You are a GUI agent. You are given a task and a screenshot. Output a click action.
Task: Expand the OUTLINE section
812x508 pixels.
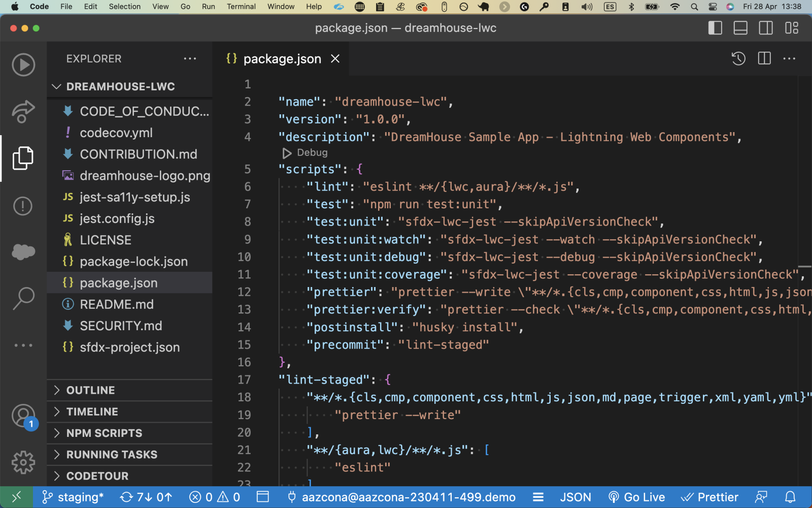click(x=90, y=390)
